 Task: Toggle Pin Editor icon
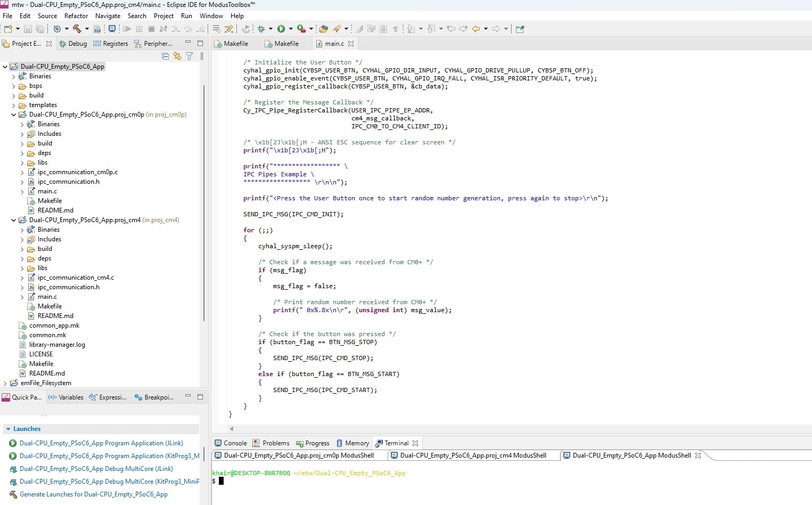(x=520, y=29)
